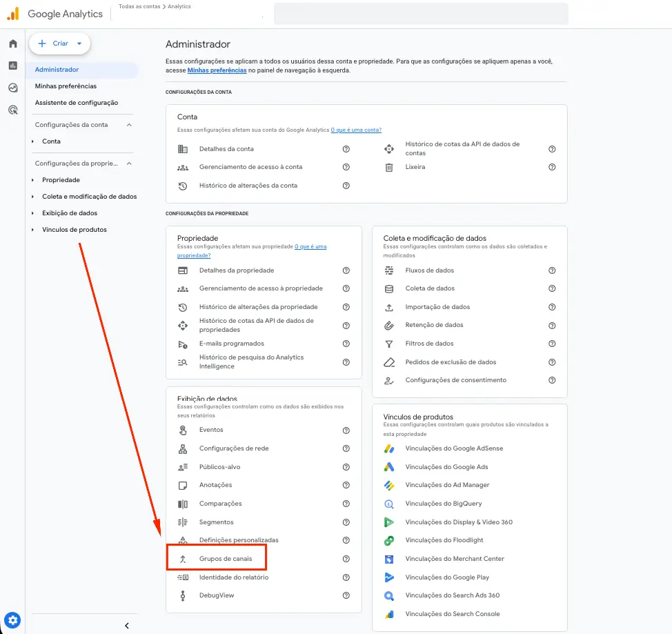
Task: Click help icon beside Grupos de canais
Action: 346,559
